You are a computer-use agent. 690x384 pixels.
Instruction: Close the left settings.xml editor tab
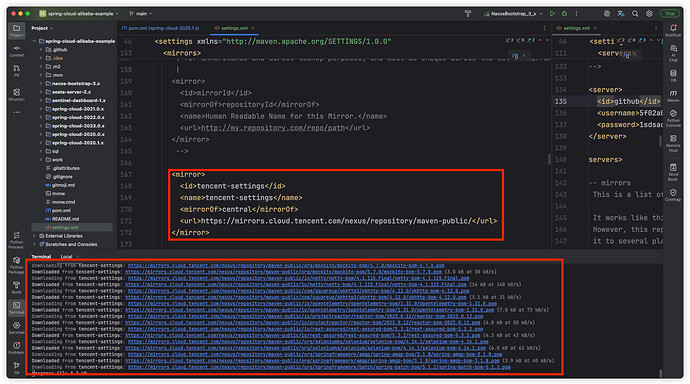click(x=253, y=28)
